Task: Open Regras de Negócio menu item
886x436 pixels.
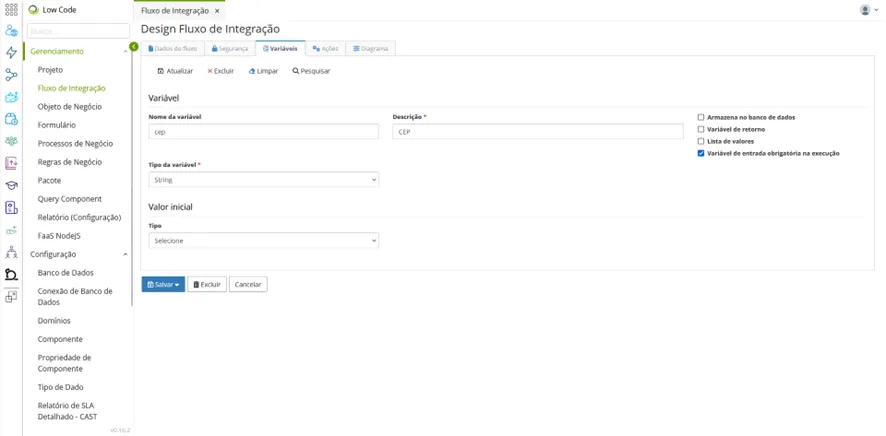Action: (70, 162)
